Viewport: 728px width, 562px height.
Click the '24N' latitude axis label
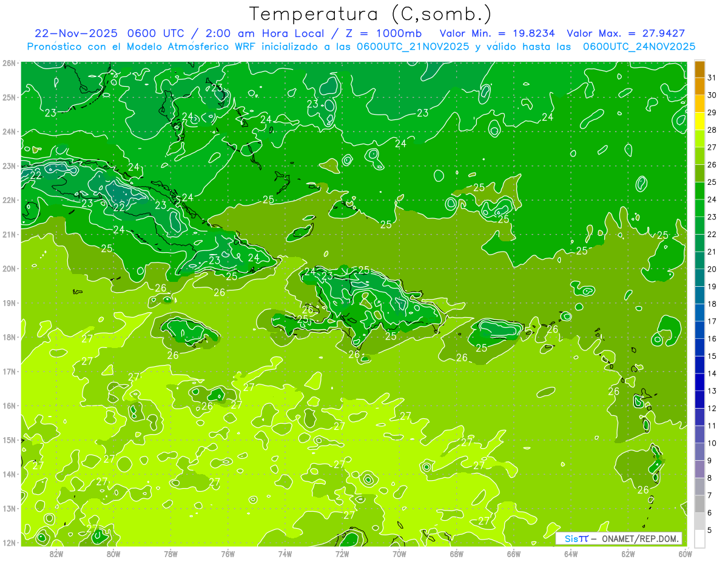10,132
